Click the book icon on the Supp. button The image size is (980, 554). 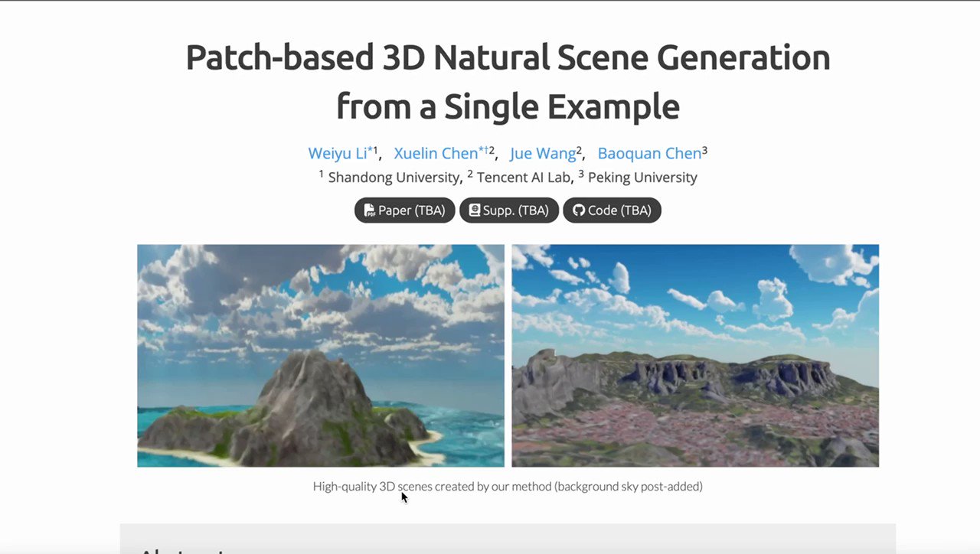click(x=475, y=210)
